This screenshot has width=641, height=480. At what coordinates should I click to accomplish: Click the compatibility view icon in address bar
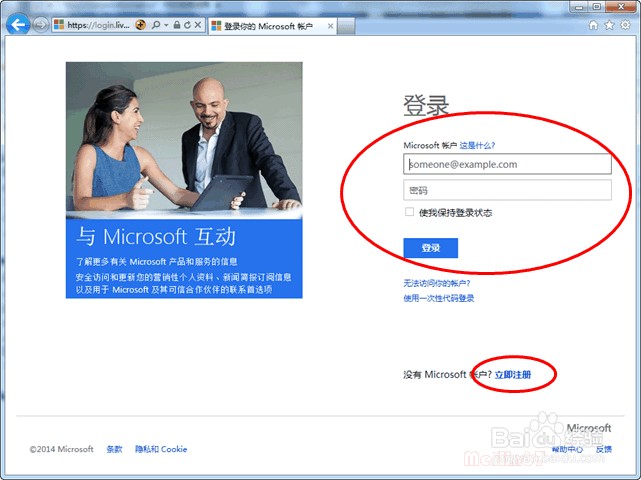(141, 25)
